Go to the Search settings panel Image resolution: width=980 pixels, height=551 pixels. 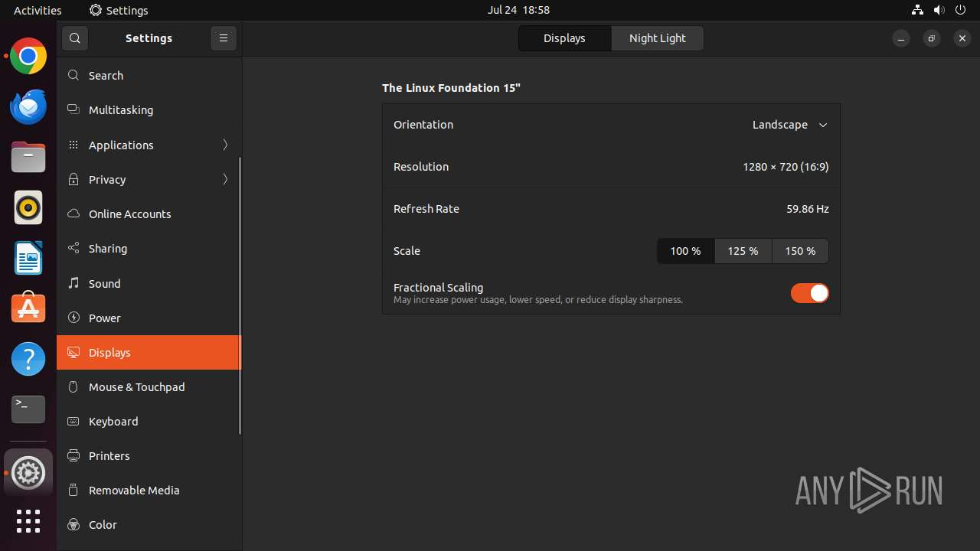tap(149, 75)
